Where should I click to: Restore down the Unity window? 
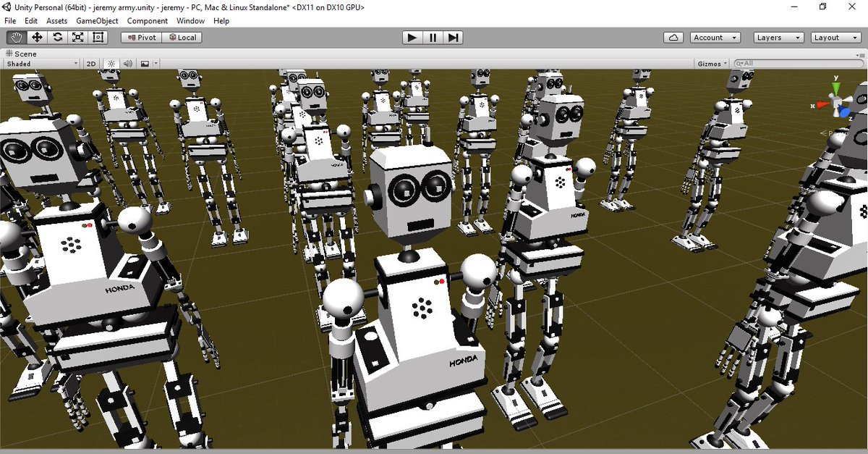tap(822, 7)
